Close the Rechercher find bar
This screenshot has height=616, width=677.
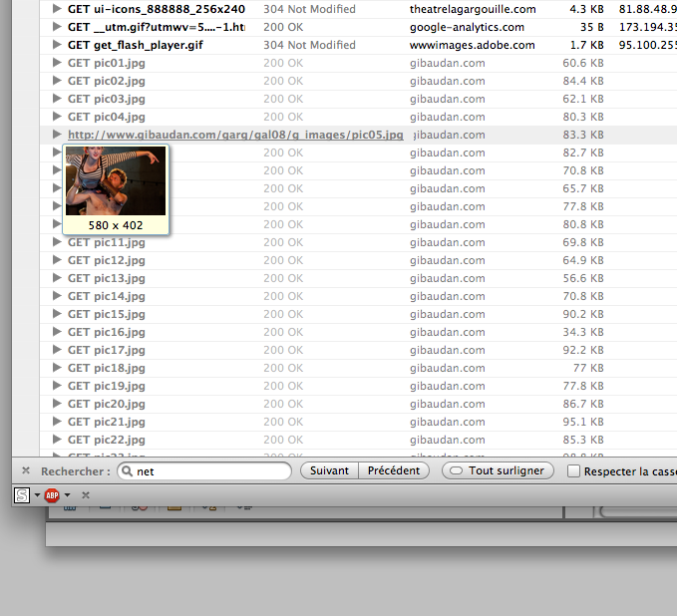[26, 470]
